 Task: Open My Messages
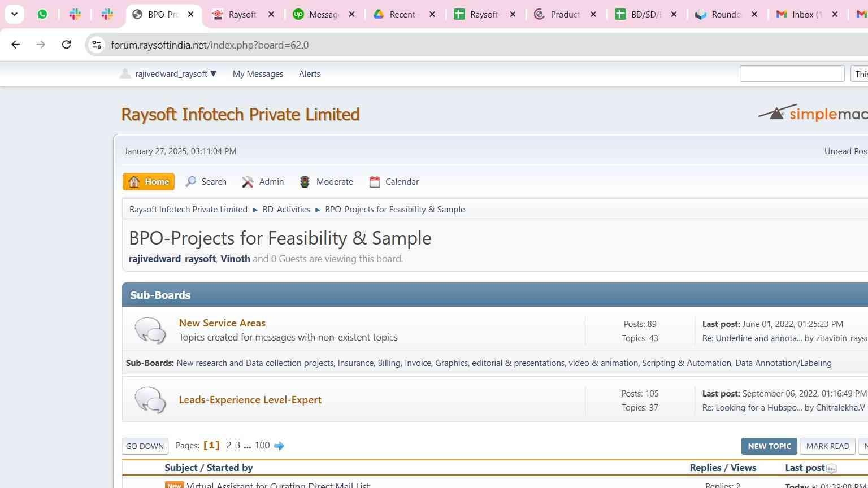click(258, 74)
